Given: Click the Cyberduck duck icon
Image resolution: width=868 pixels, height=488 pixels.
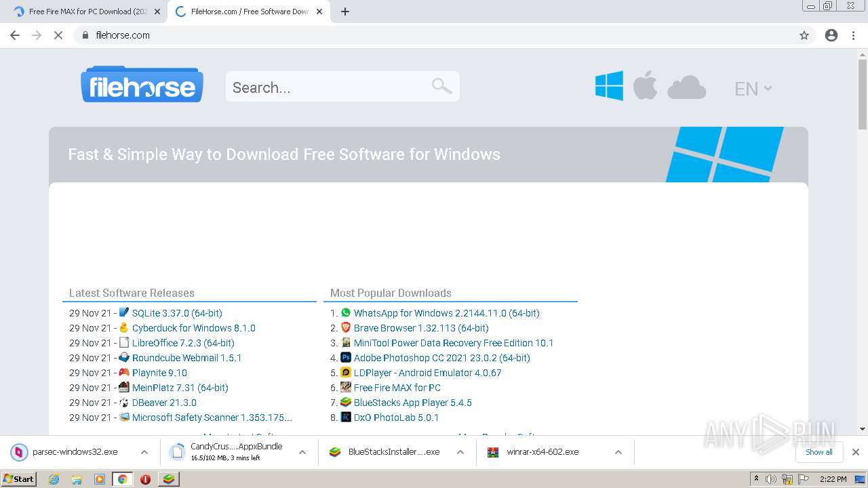Looking at the screenshot, I should [x=124, y=327].
